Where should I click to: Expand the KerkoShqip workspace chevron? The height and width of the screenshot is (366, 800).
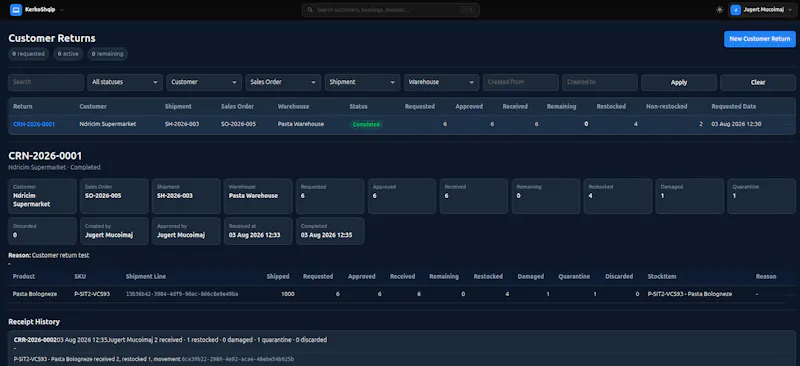[x=62, y=10]
